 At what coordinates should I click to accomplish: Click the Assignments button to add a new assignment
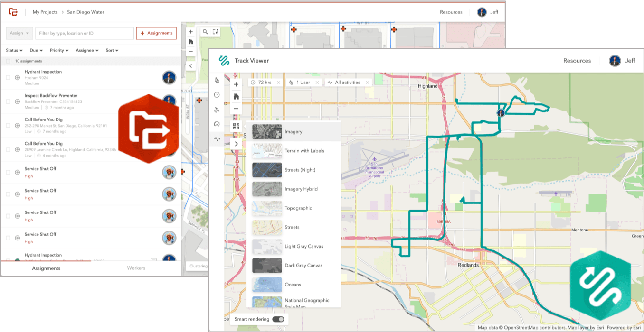pos(156,33)
